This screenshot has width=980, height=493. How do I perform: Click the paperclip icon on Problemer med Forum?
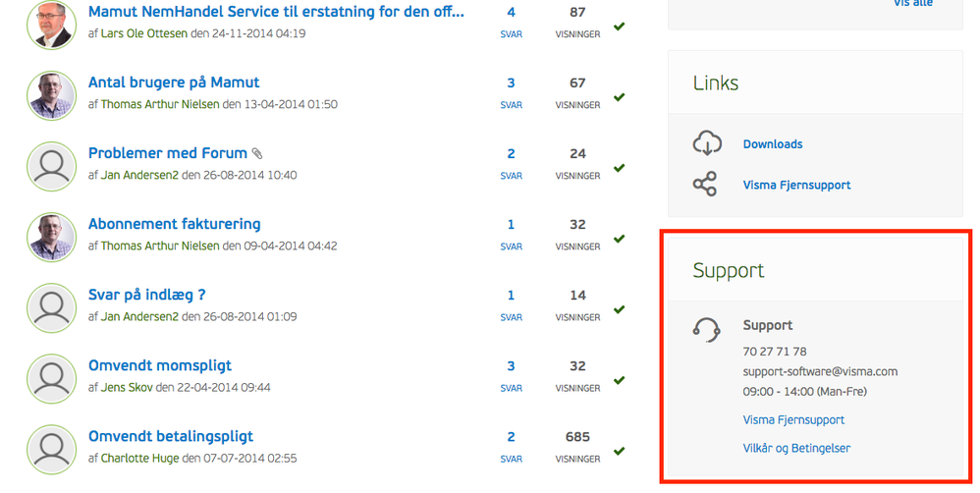pyautogui.click(x=257, y=154)
